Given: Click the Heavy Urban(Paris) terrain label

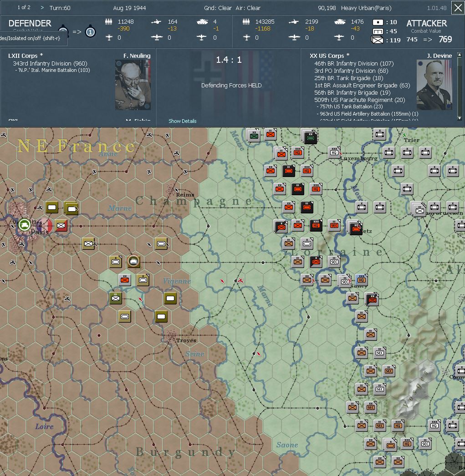Looking at the screenshot, I should [366, 8].
